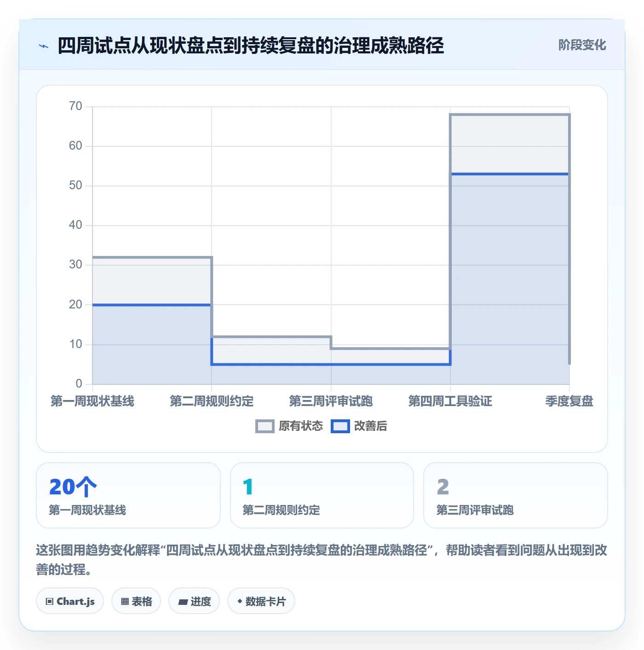Click the blue 改善后 step line at value 20

[x=152, y=305]
